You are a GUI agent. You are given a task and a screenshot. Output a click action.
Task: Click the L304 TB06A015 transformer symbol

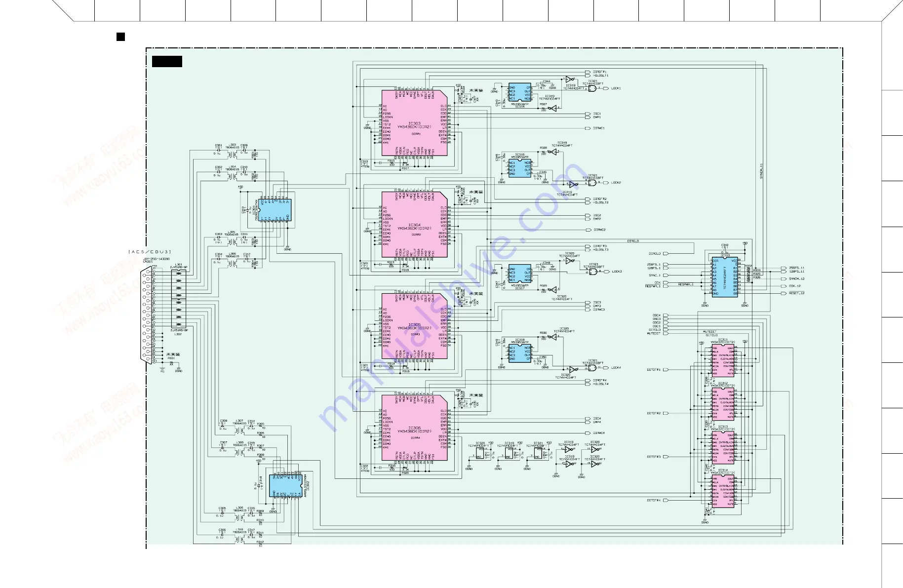point(232,175)
